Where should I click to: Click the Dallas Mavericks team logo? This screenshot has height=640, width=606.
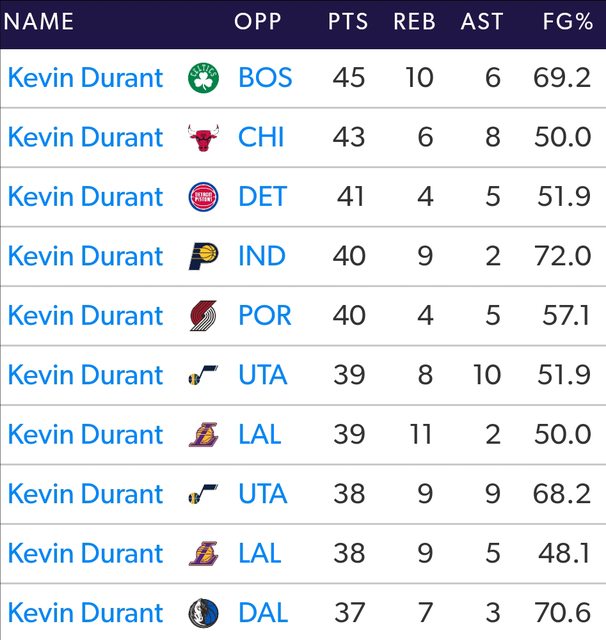click(x=203, y=613)
